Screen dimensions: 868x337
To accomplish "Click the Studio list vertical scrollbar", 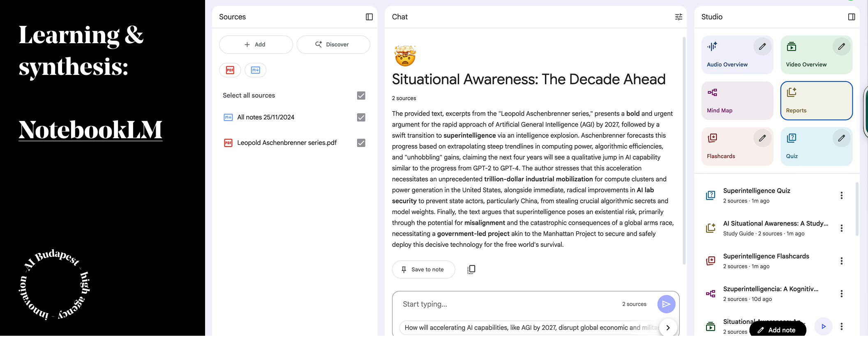I will 857,209.
